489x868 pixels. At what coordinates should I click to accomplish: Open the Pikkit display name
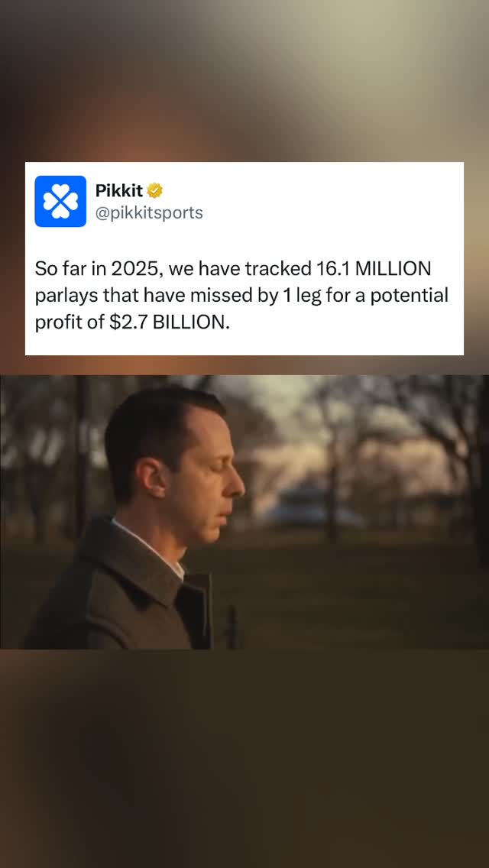(119, 191)
